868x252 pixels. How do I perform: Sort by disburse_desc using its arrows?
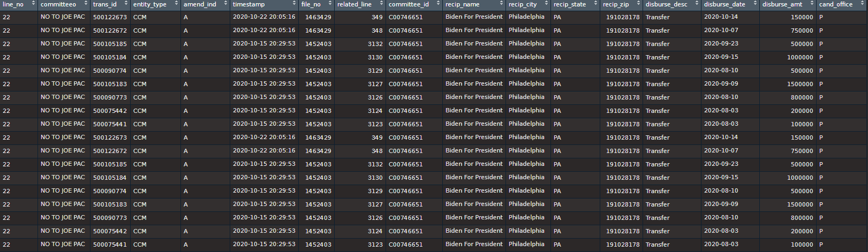pos(697,4)
